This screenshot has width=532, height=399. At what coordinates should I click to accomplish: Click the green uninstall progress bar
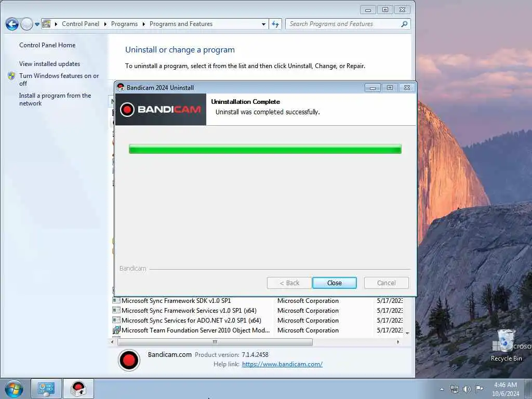265,149
